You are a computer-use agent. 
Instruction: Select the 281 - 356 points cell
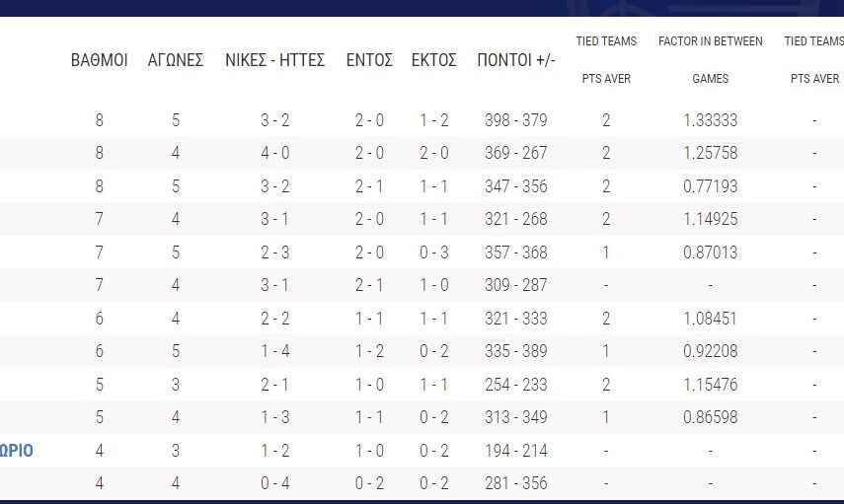pos(515,483)
